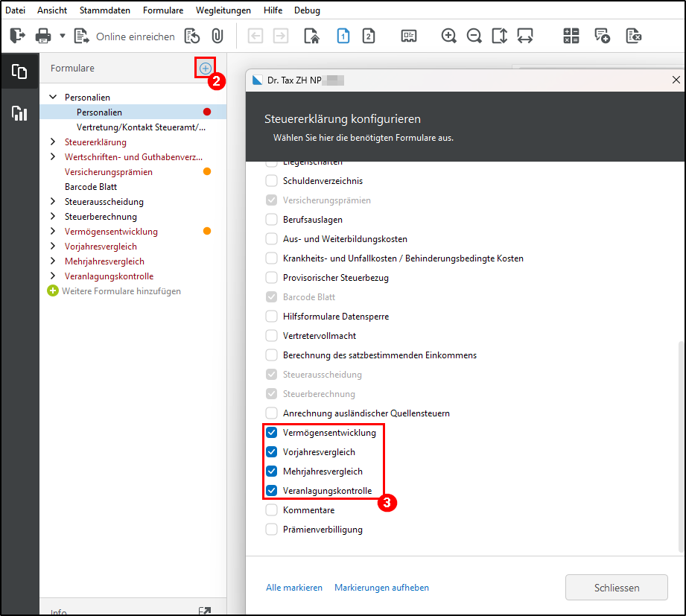Click the printer icon in toolbar

click(43, 36)
